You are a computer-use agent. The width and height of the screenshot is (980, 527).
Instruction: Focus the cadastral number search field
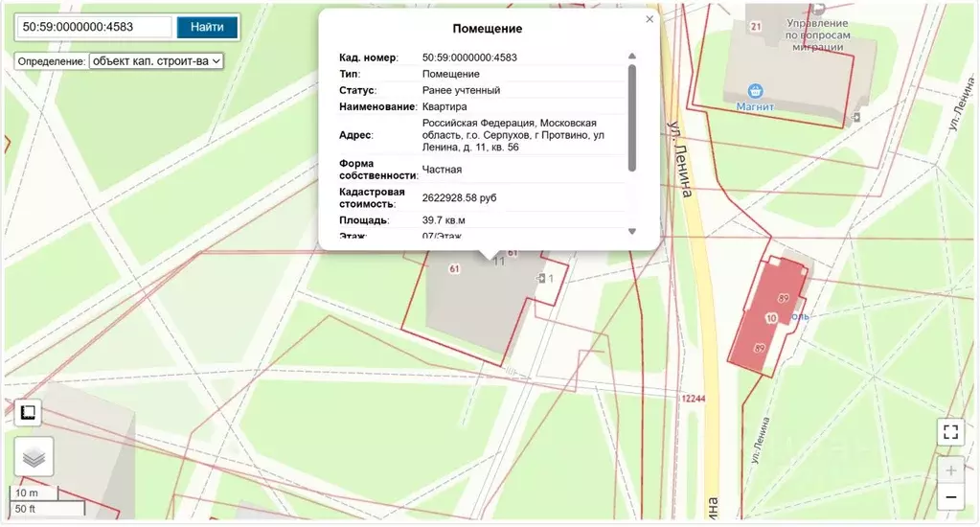coord(94,27)
